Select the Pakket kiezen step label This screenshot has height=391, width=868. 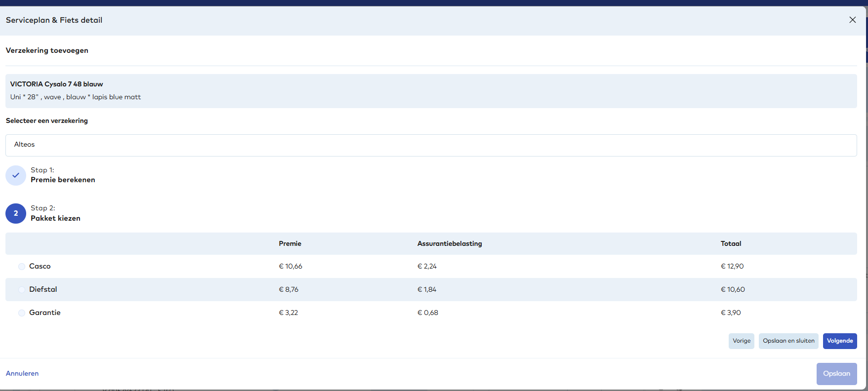pos(55,218)
